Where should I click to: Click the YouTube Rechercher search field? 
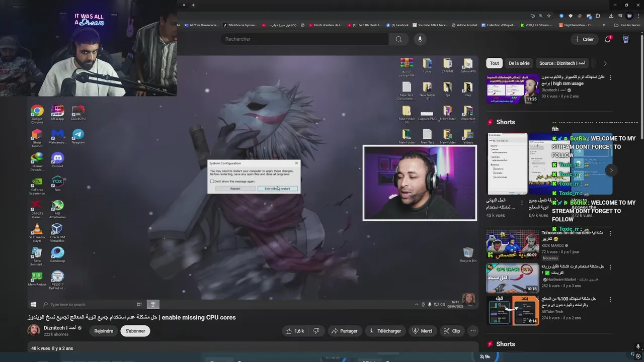pyautogui.click(x=304, y=39)
